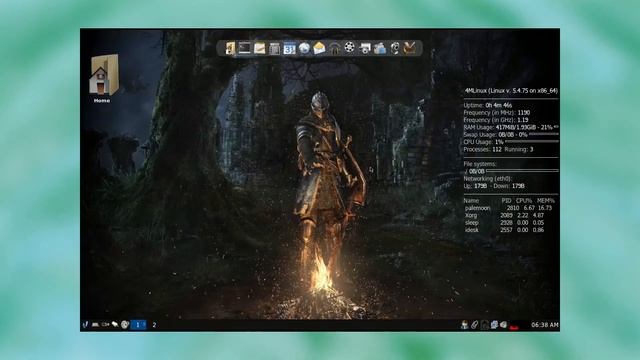This screenshot has height=360, width=640.
Task: Click the root filesystem usage bar
Action: [x=522, y=171]
